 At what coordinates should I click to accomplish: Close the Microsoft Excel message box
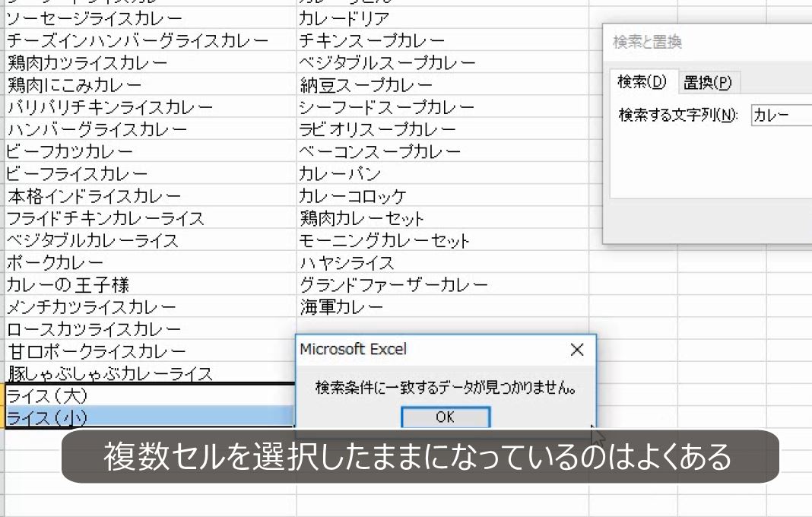pyautogui.click(x=576, y=350)
